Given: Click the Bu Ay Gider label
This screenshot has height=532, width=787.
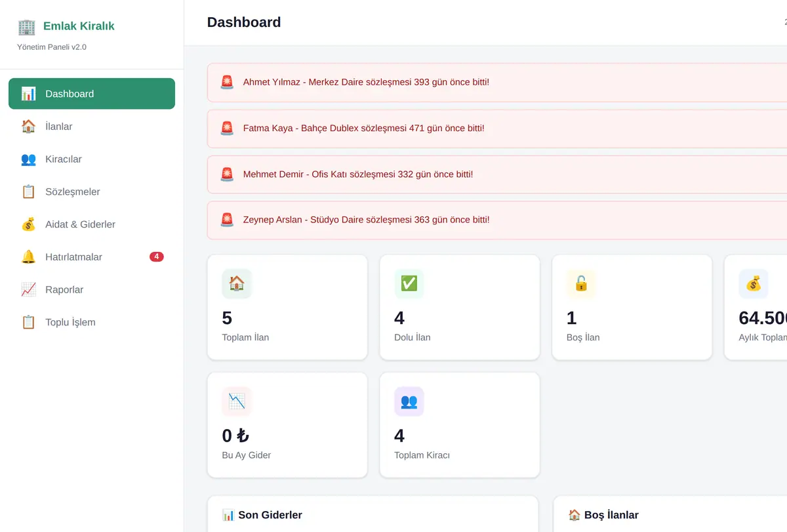Looking at the screenshot, I should click(x=247, y=455).
